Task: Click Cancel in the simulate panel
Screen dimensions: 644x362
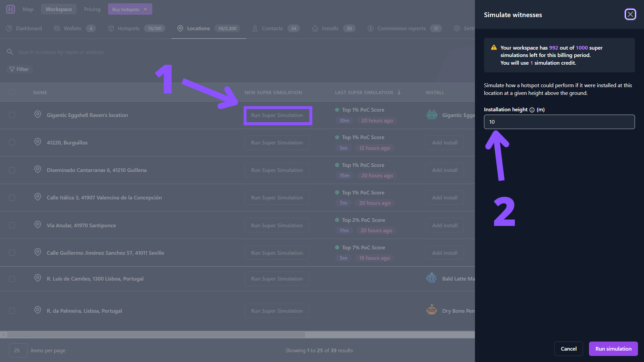Action: (569, 349)
